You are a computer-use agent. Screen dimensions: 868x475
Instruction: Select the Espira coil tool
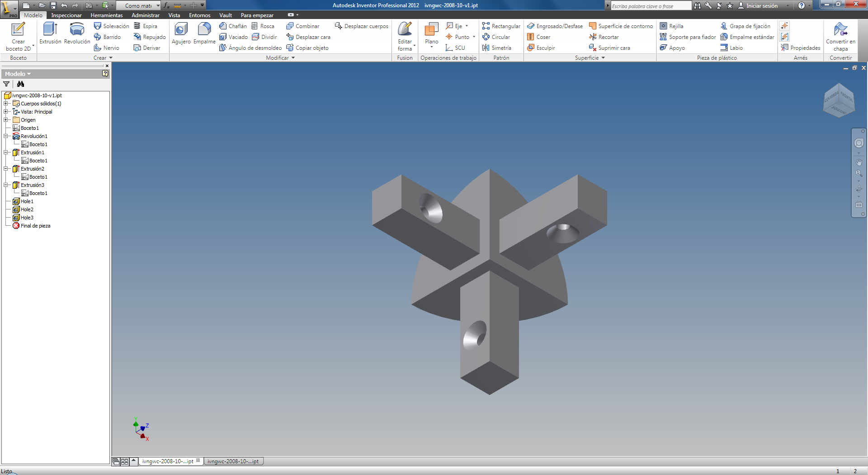click(146, 26)
